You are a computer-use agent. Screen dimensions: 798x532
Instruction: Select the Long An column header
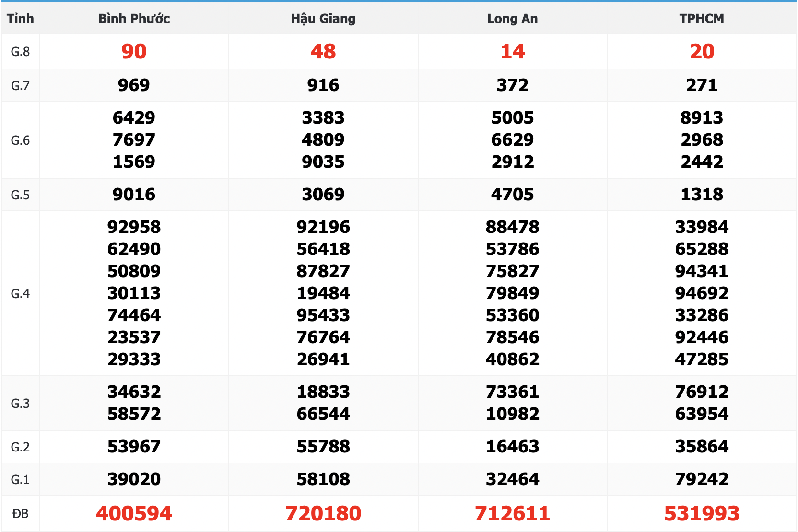click(512, 19)
